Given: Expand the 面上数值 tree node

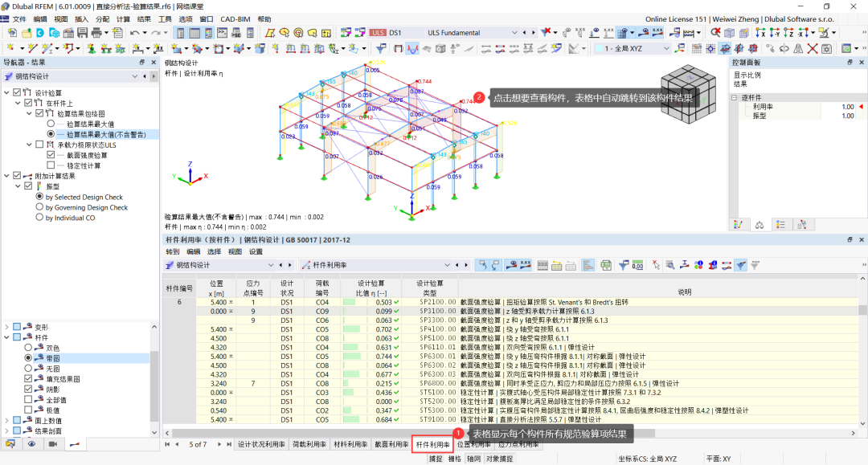Looking at the screenshot, I should (x=6, y=420).
